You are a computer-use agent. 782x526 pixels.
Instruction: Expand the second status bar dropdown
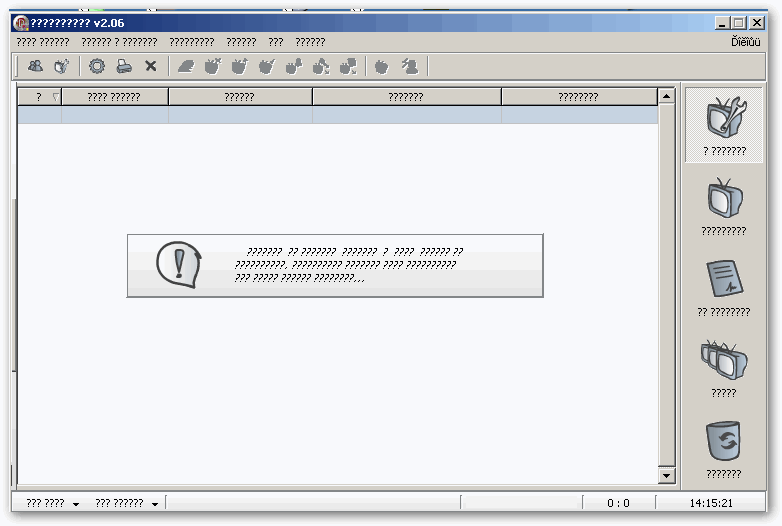126,504
